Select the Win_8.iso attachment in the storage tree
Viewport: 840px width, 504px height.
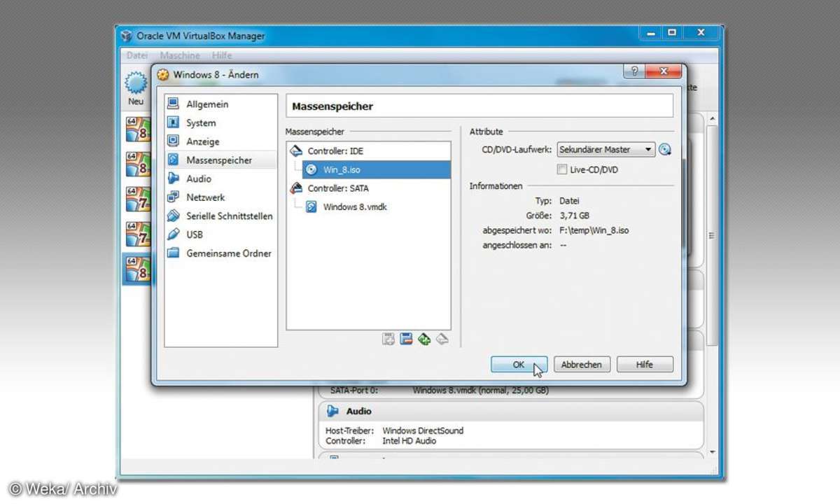377,169
